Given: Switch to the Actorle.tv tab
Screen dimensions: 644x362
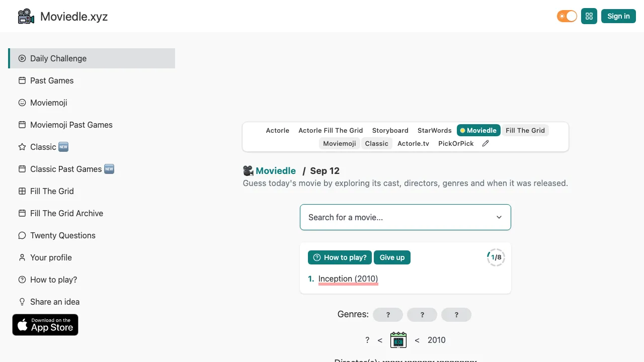Looking at the screenshot, I should 413,143.
